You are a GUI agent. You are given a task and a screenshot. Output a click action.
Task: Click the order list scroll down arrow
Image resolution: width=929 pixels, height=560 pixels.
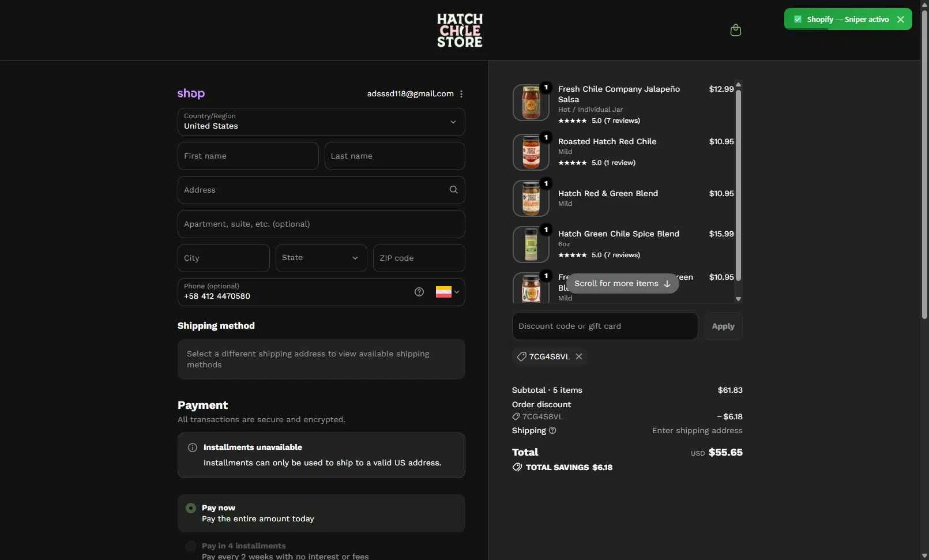[738, 299]
